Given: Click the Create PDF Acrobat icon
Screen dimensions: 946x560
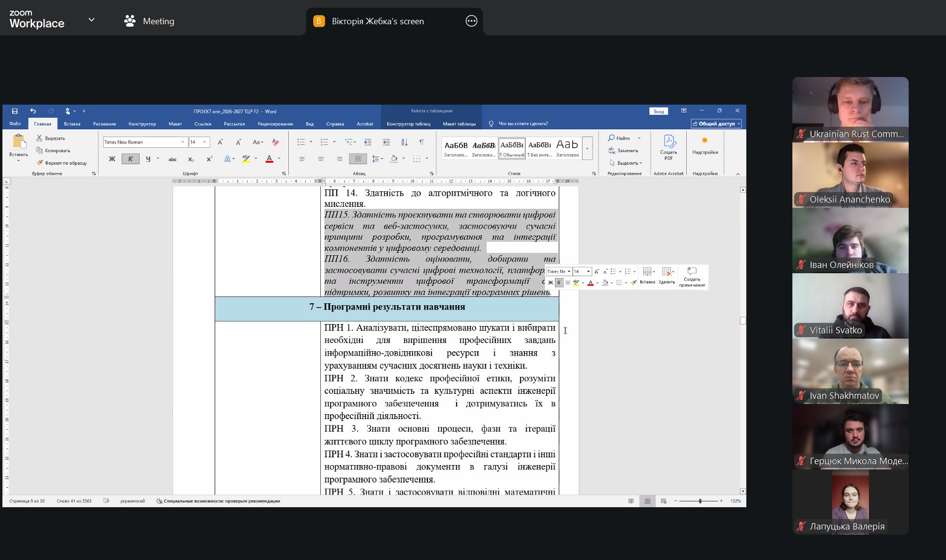Looking at the screenshot, I should pos(669,147).
